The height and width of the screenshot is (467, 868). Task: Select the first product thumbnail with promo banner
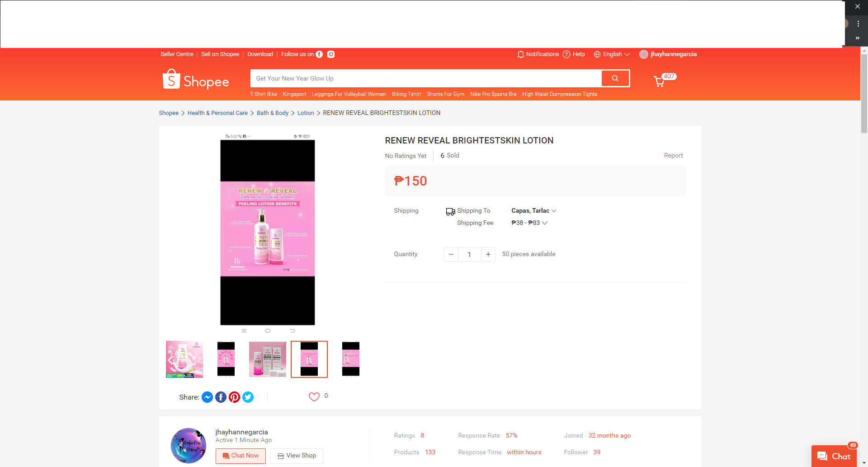pos(184,359)
